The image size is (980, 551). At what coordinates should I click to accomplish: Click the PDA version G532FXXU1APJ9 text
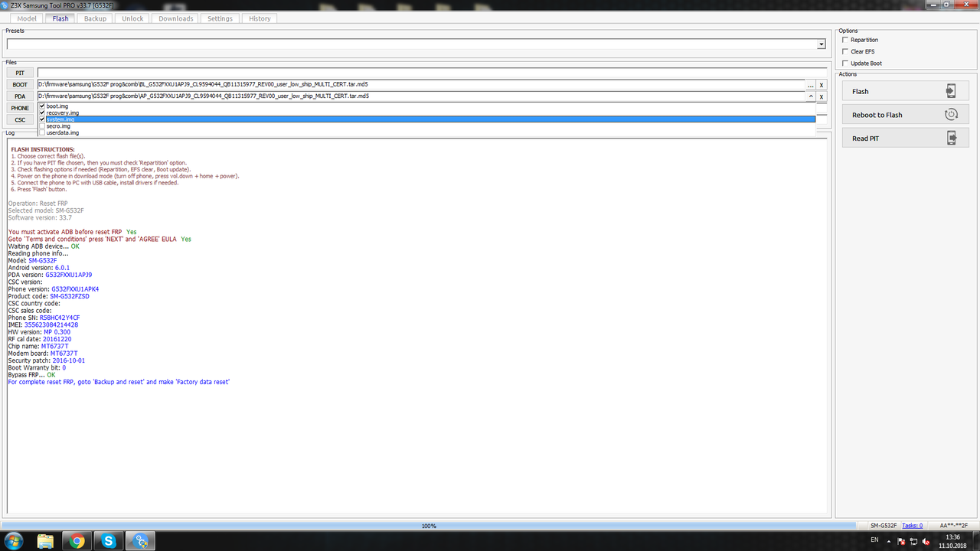click(69, 275)
